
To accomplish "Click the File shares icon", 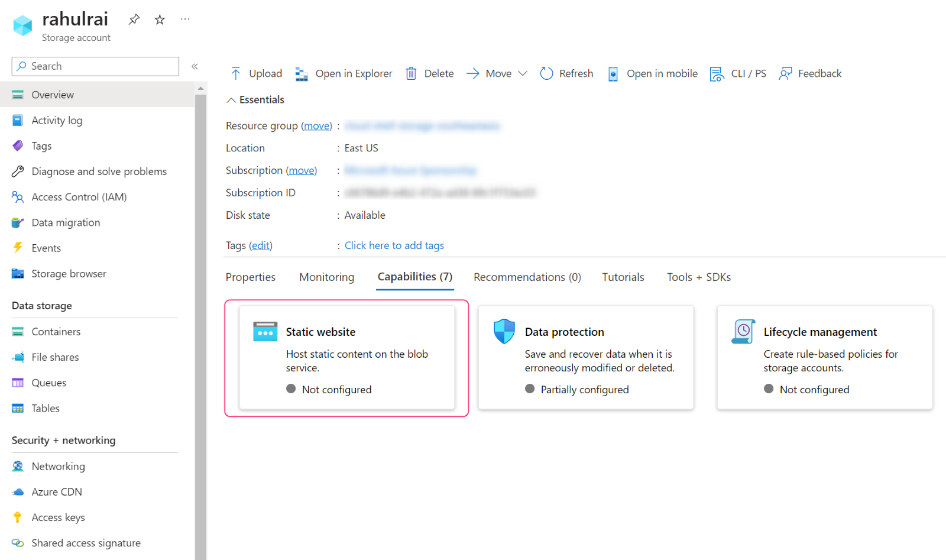I will [18, 357].
